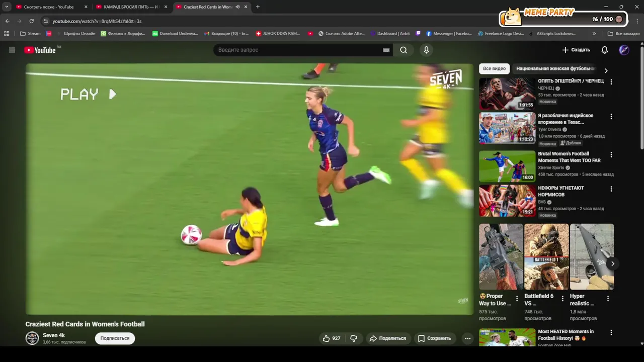Open the Chrome apps grid in bookmarks bar
This screenshot has height=362, width=644.
click(x=7, y=34)
